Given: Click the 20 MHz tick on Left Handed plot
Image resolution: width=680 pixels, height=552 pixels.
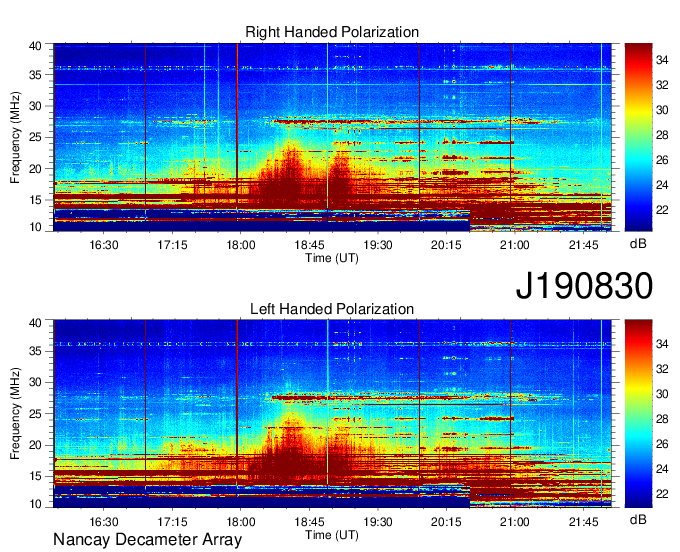Looking at the screenshot, I should click(35, 445).
